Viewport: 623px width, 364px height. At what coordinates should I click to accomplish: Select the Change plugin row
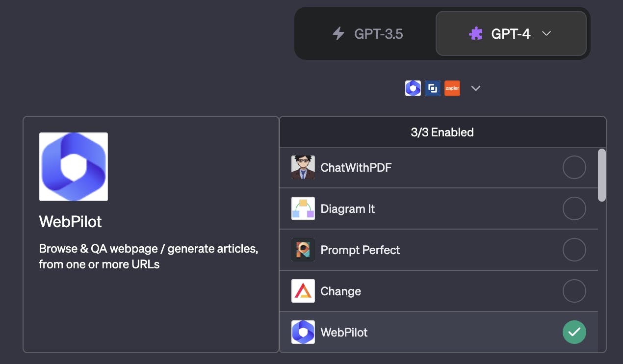439,291
